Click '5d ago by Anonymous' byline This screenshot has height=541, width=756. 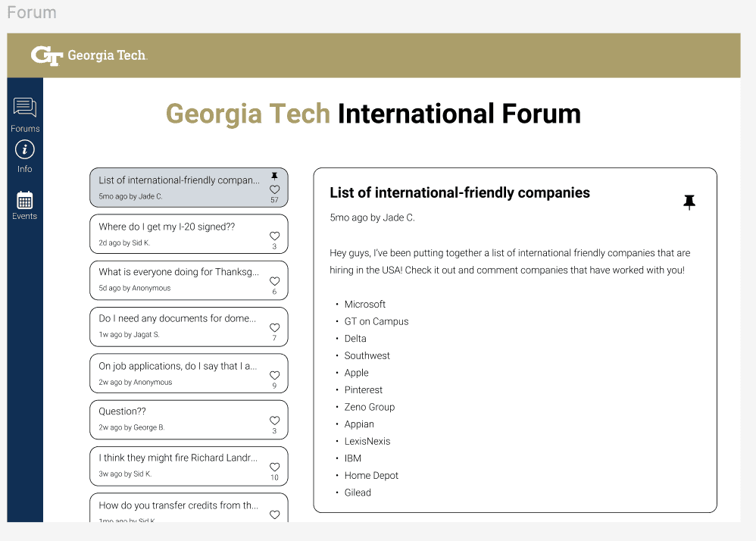(x=135, y=289)
